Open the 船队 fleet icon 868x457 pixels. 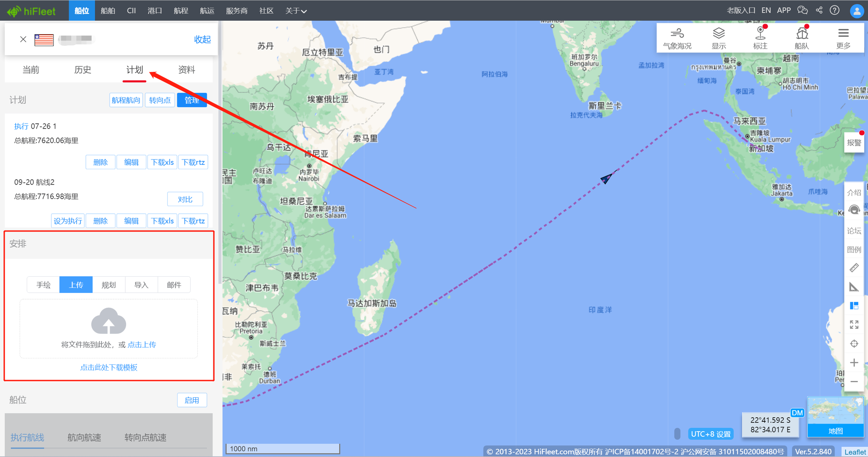tap(802, 38)
